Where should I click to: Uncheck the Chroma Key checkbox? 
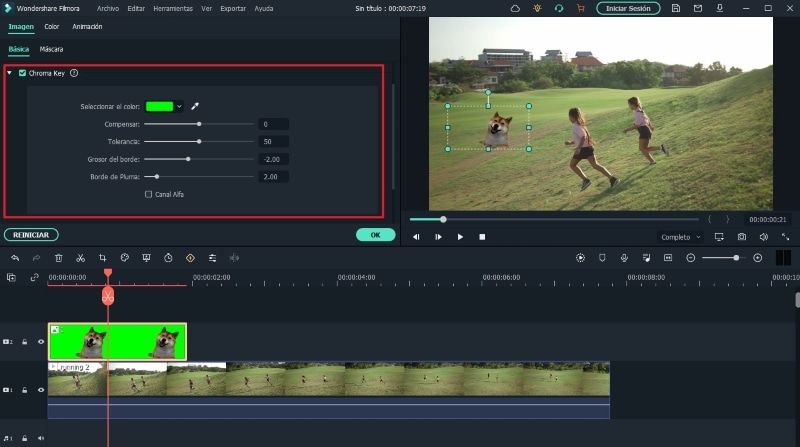pos(22,73)
